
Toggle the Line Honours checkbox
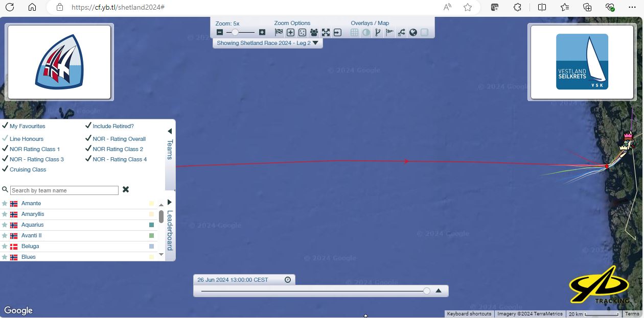click(x=5, y=138)
